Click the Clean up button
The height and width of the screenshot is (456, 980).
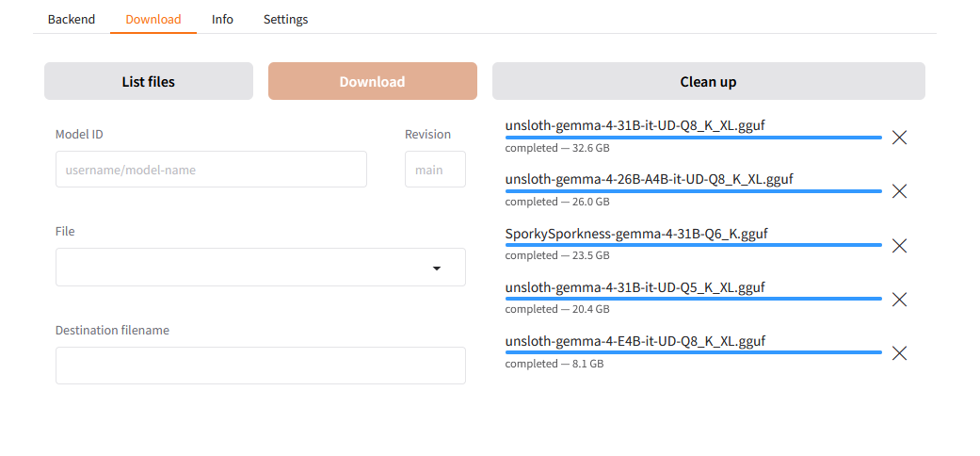point(708,81)
